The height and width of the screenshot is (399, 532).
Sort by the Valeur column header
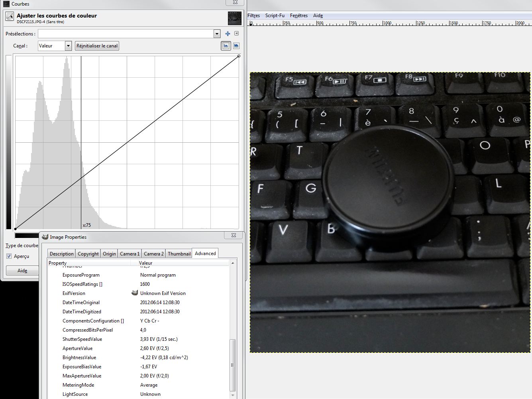[180, 263]
